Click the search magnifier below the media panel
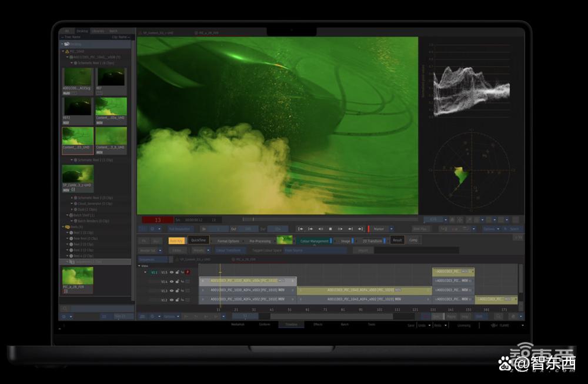588x384 pixels. [x=65, y=309]
